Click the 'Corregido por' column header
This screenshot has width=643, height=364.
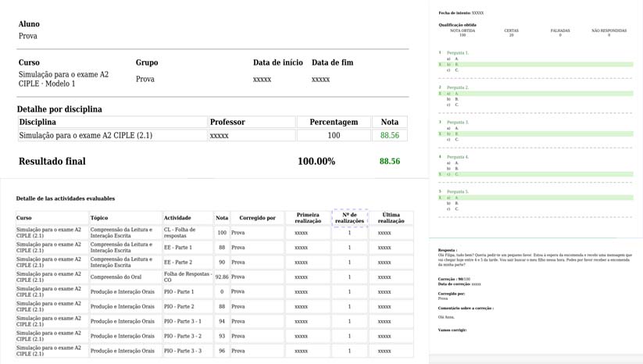coord(258,218)
